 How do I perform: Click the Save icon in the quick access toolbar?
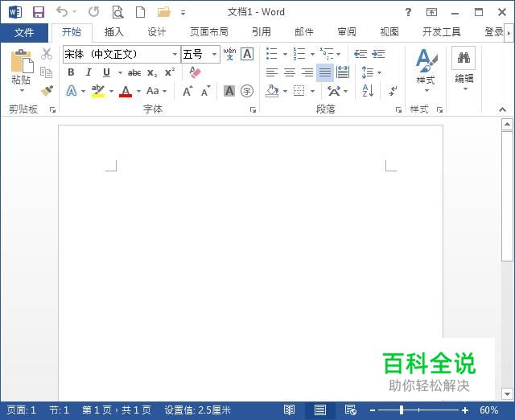(x=39, y=13)
